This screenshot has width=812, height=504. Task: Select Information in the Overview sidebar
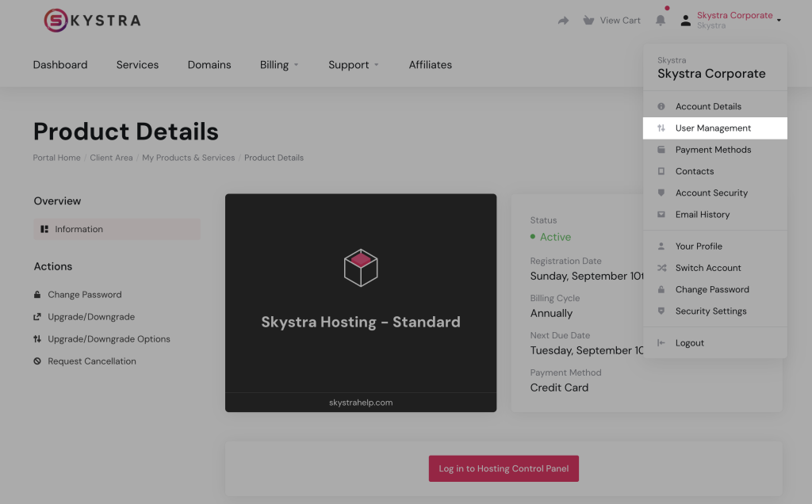(x=79, y=229)
